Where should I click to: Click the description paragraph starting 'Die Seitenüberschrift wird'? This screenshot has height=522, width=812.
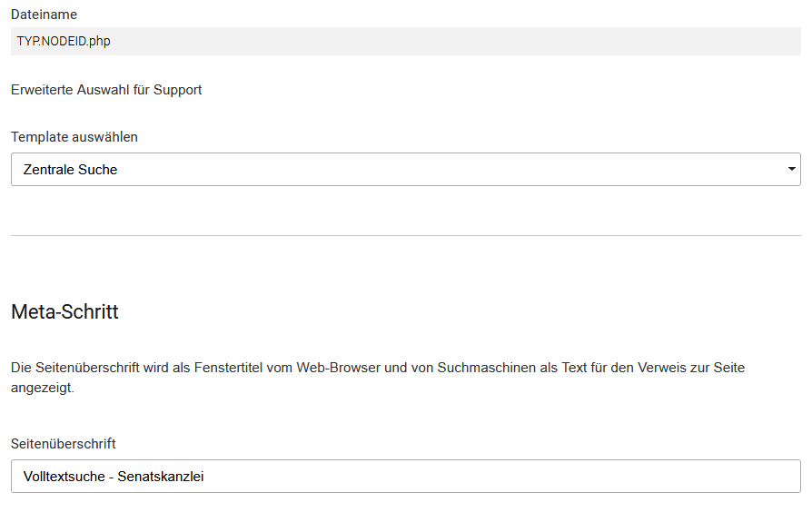click(x=378, y=378)
